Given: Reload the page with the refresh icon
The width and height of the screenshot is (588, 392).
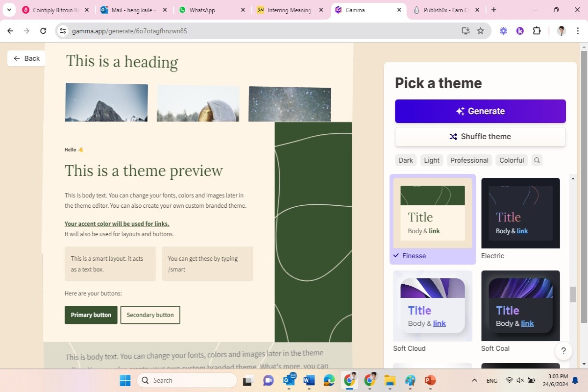Looking at the screenshot, I should click(x=43, y=31).
